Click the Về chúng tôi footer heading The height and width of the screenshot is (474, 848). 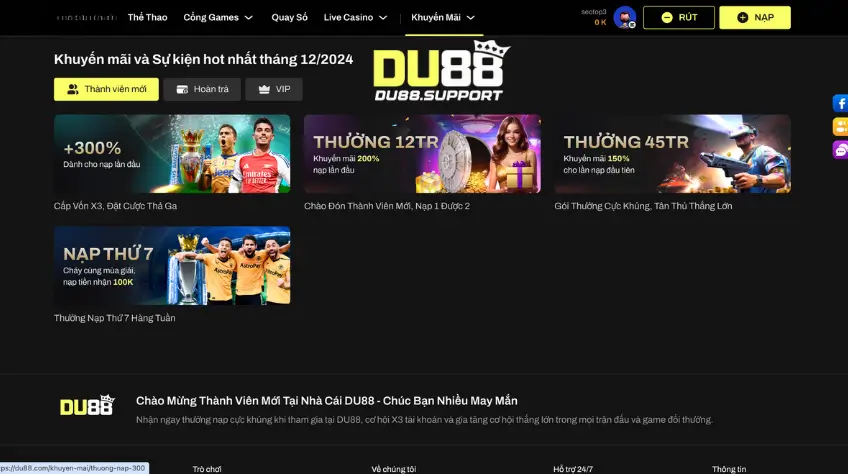point(394,469)
